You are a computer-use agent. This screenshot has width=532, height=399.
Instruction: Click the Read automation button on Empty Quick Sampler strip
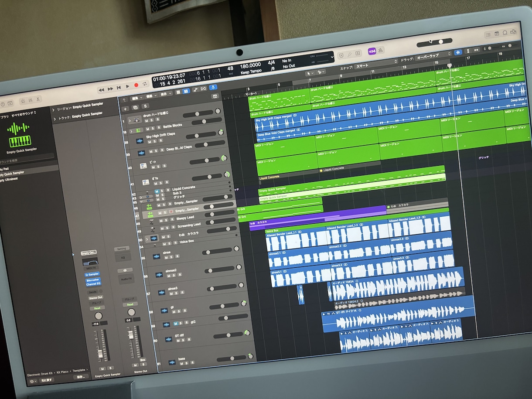point(97,308)
